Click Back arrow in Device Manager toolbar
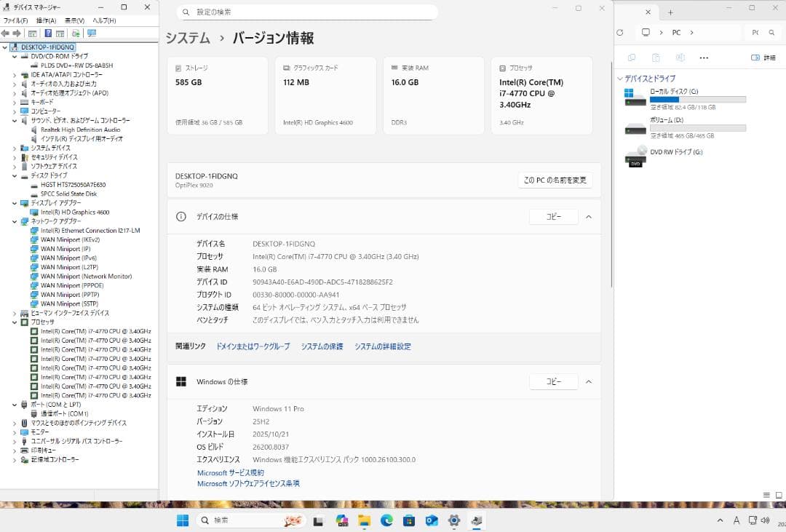The width and height of the screenshot is (786, 532). coord(6,33)
